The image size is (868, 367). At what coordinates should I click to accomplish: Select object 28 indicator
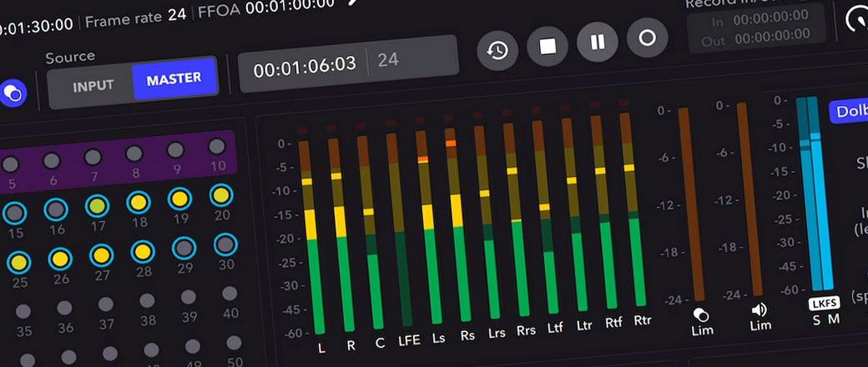coord(144,252)
